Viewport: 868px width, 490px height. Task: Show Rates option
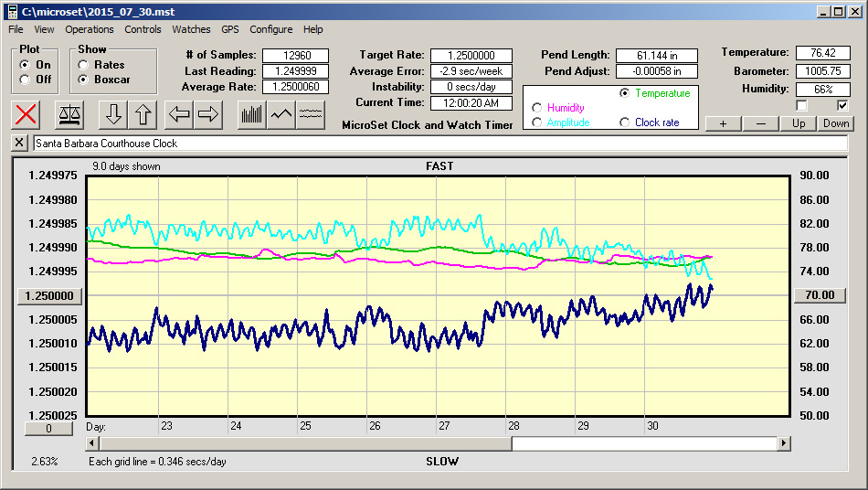click(83, 65)
